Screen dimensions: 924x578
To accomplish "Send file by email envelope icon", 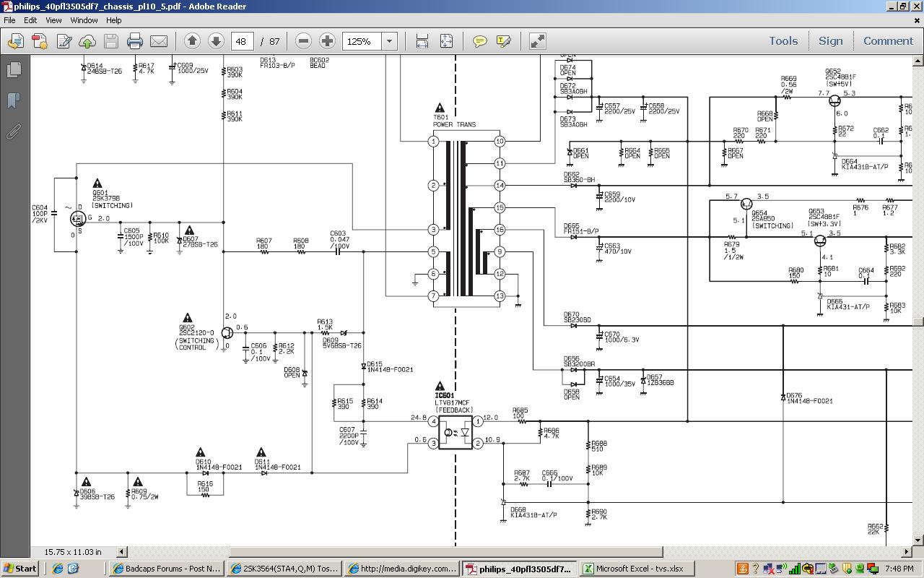I will point(158,41).
